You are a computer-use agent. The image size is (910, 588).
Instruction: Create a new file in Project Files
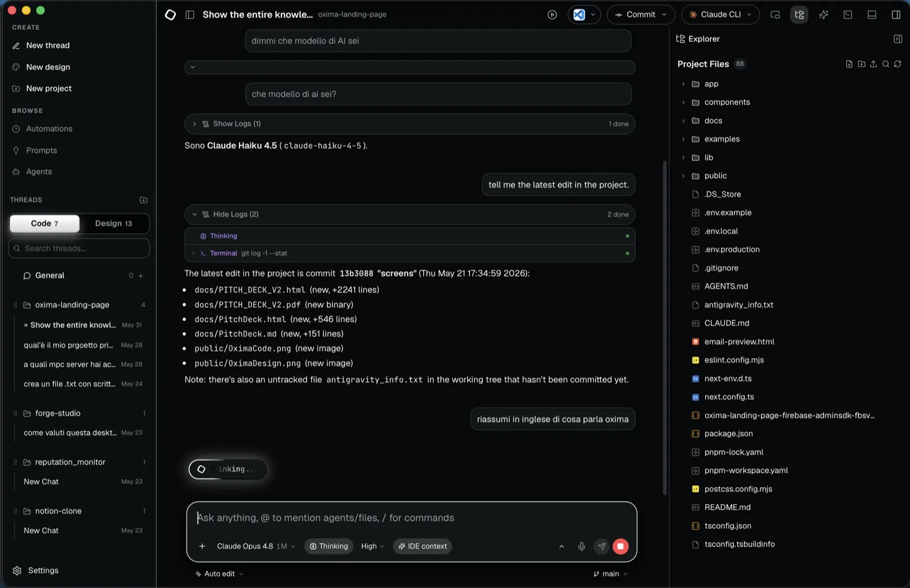[x=849, y=64]
